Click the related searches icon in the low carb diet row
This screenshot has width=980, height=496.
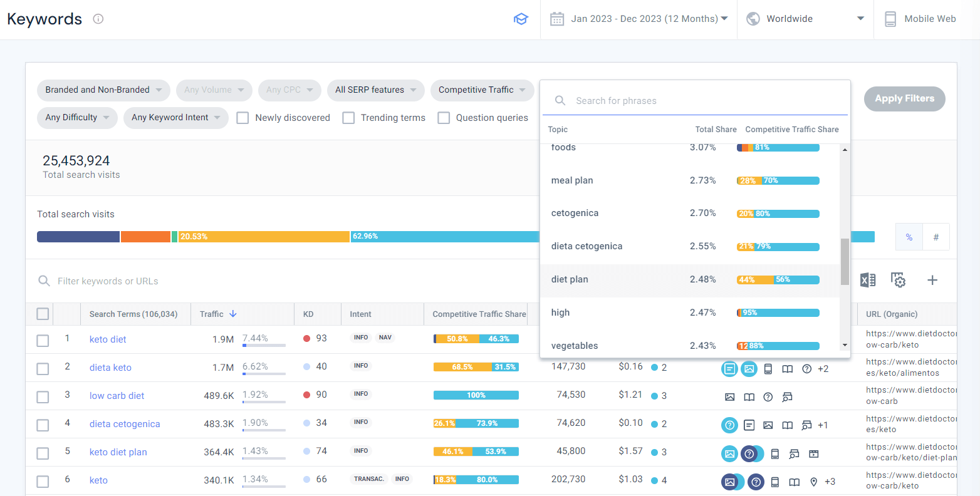click(788, 397)
